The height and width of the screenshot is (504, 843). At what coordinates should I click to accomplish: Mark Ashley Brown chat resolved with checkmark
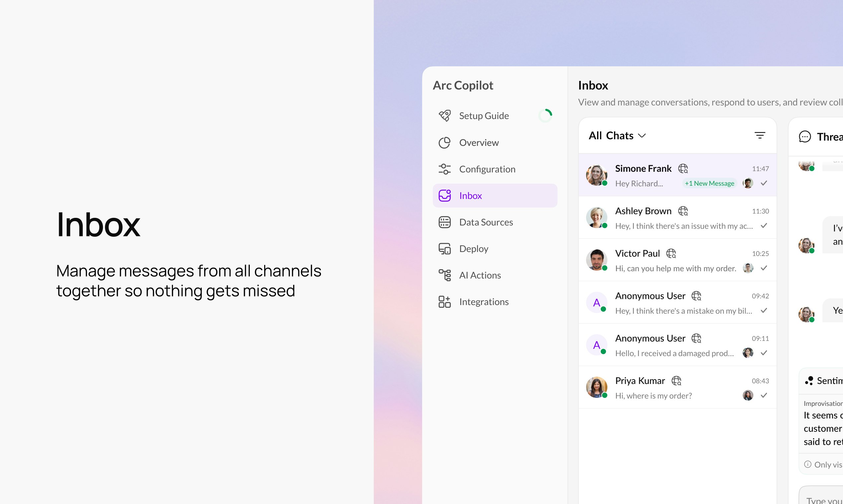(x=764, y=225)
